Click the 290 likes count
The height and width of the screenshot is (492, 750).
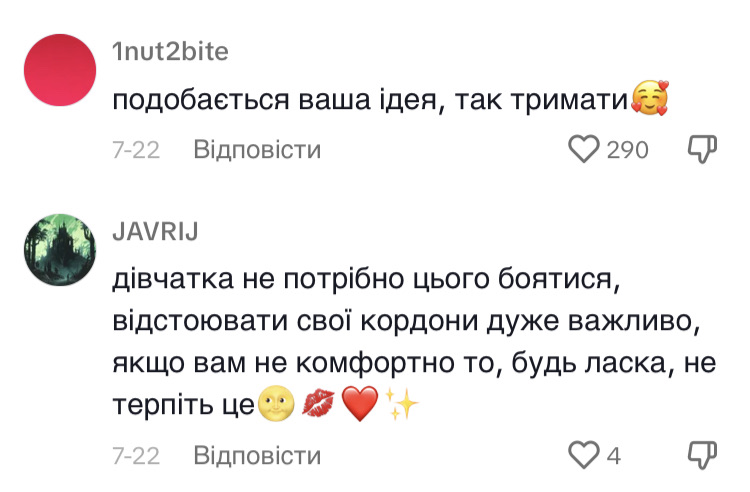click(628, 150)
